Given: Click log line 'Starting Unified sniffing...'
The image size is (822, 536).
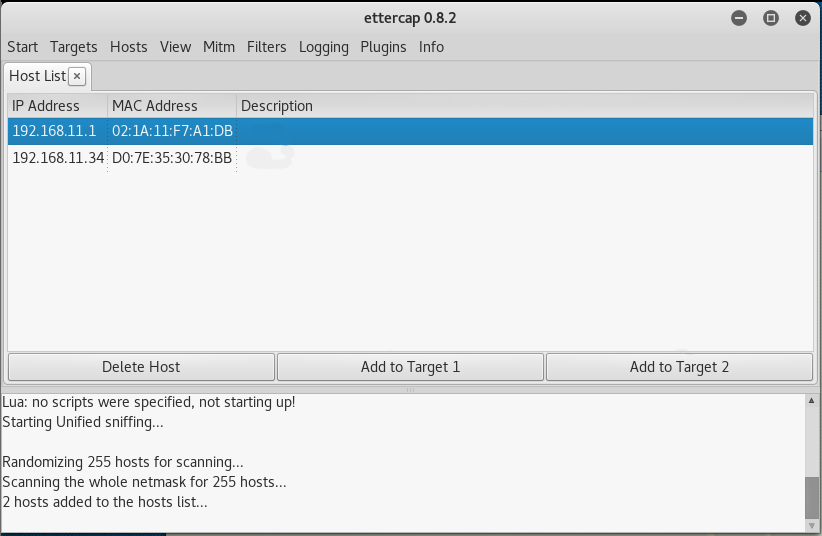Looking at the screenshot, I should (x=83, y=422).
